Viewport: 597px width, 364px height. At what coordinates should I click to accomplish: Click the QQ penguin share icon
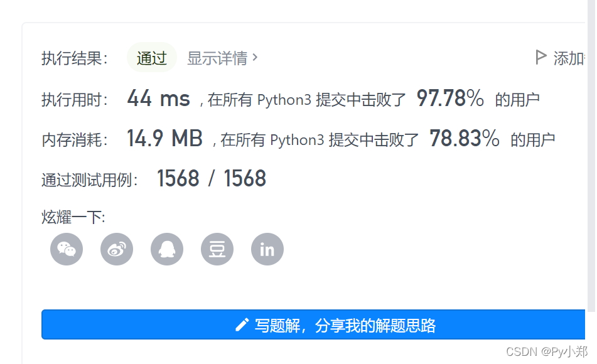pos(166,249)
